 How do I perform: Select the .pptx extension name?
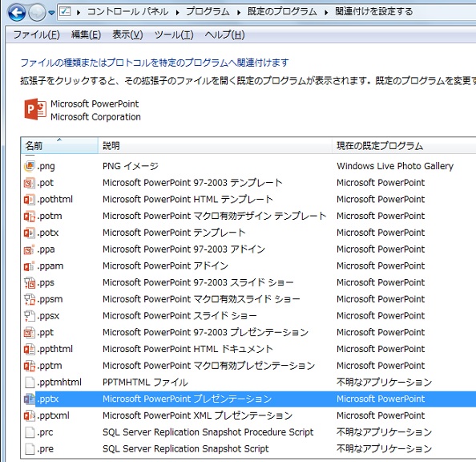47,399
